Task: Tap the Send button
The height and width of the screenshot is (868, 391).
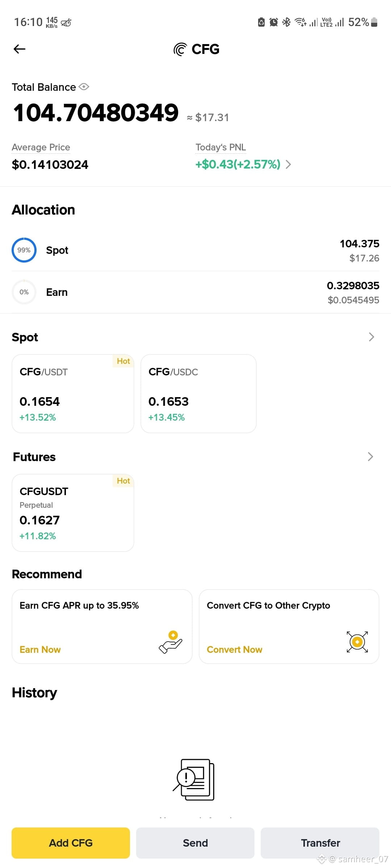Action: click(195, 843)
